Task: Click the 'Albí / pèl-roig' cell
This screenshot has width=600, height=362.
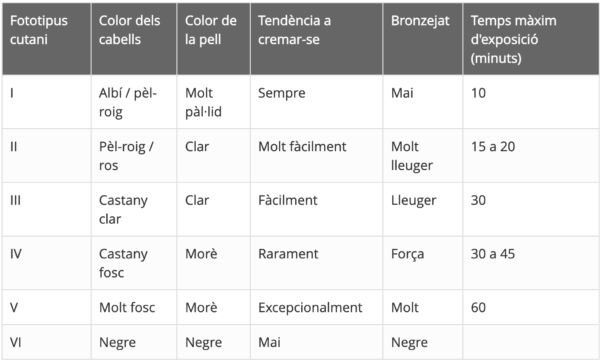Action: pos(134,102)
